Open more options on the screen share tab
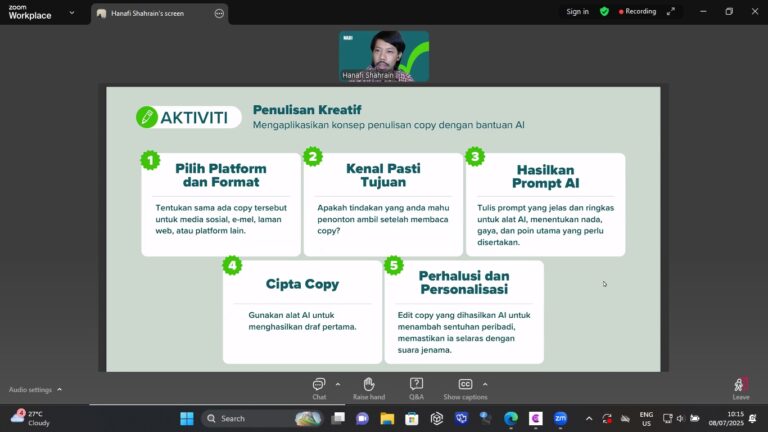The image size is (768, 432). [218, 14]
